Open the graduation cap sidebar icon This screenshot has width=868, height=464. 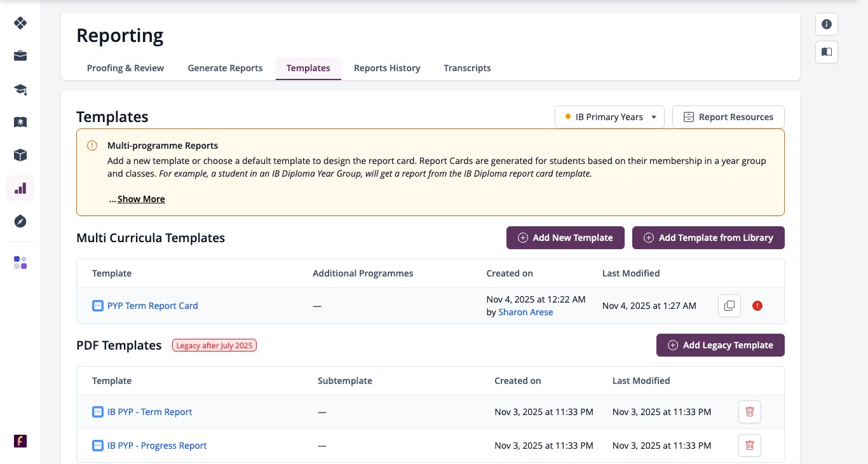[20, 89]
